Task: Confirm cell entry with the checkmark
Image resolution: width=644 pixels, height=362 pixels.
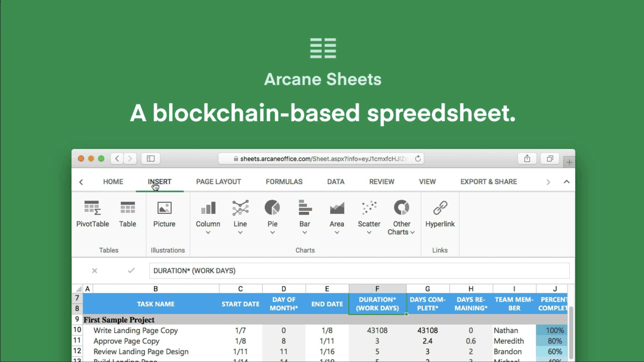Action: [131, 271]
